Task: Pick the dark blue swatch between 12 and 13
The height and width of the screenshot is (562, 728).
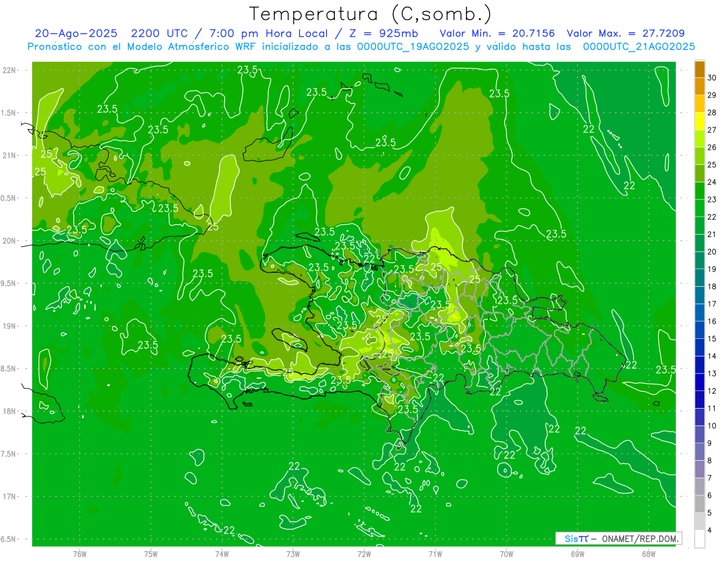Action: (x=699, y=382)
